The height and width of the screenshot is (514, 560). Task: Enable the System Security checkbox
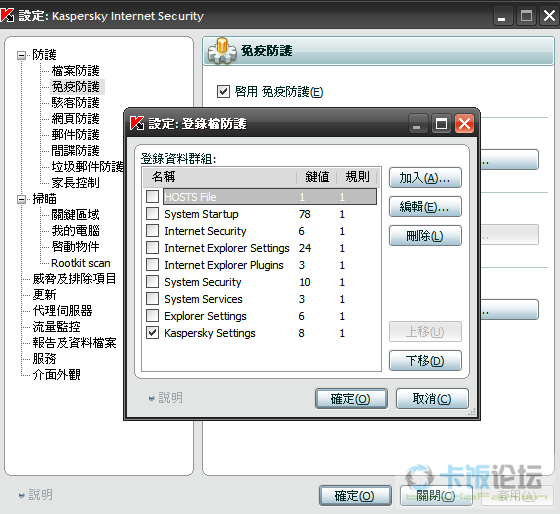[152, 282]
